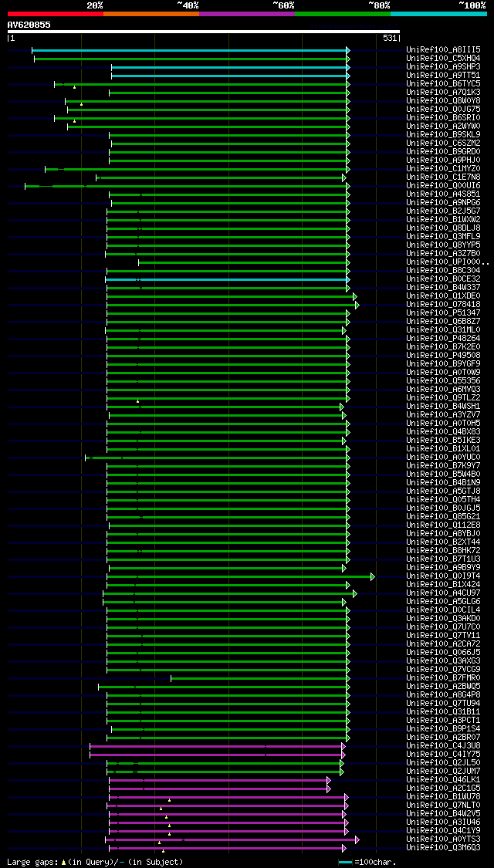The width and height of the screenshot is (494, 868).
Task: Click the white query sequence bar
Action: 203,32
